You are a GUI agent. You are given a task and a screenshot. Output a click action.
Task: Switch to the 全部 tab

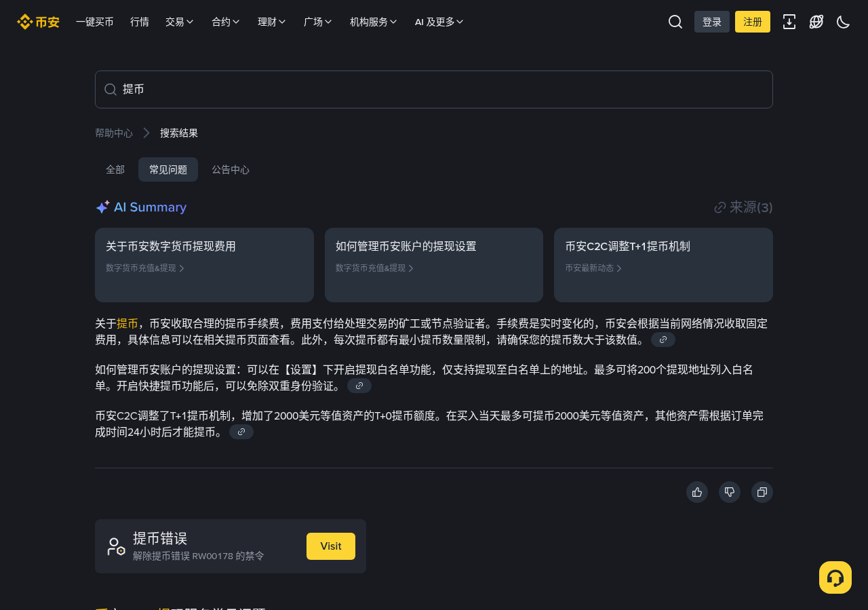pyautogui.click(x=115, y=169)
